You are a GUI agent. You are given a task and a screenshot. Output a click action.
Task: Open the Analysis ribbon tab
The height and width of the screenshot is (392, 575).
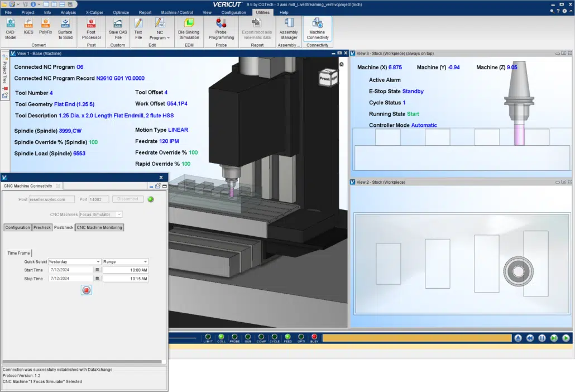(68, 12)
